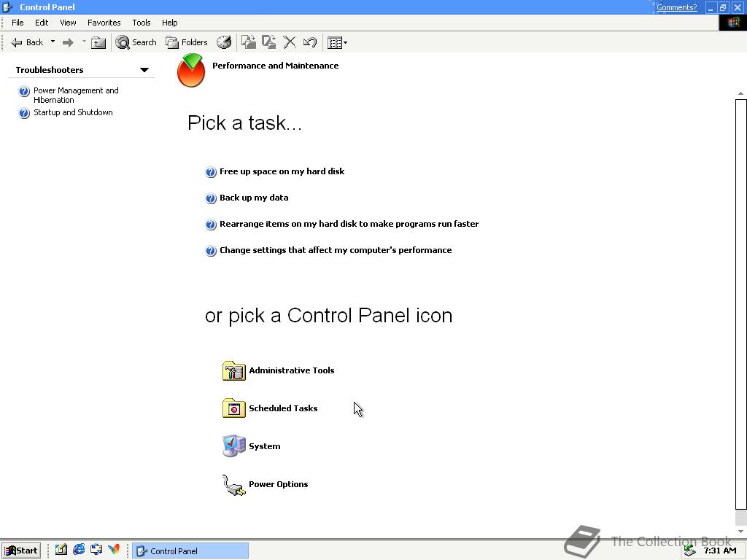Open the File menu
This screenshot has width=747, height=560.
tap(18, 23)
